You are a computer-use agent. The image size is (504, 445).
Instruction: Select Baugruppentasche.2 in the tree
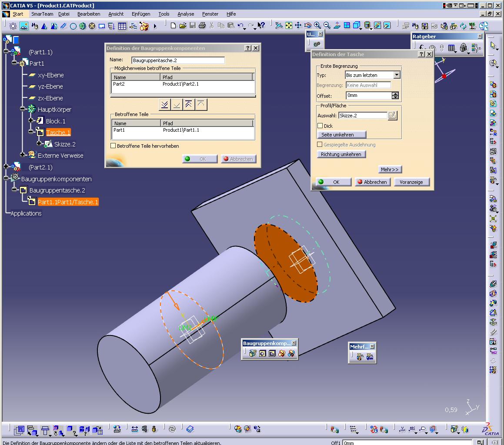(x=57, y=190)
